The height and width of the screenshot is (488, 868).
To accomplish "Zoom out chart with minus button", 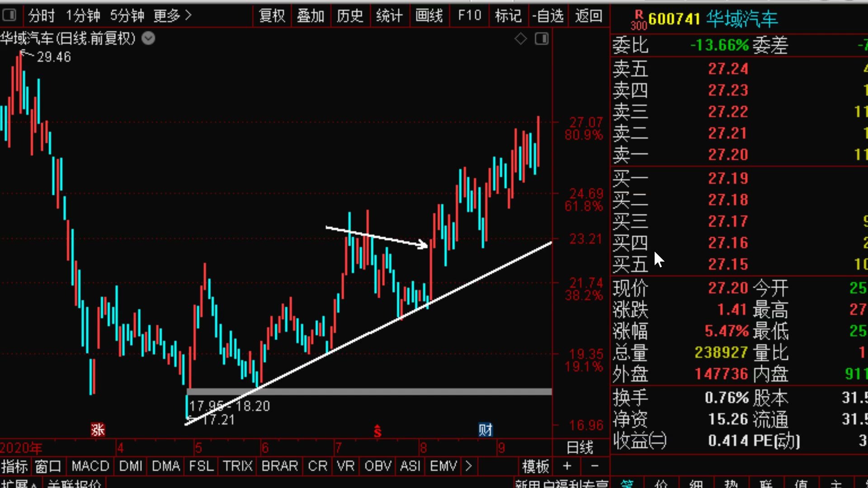I will (595, 466).
